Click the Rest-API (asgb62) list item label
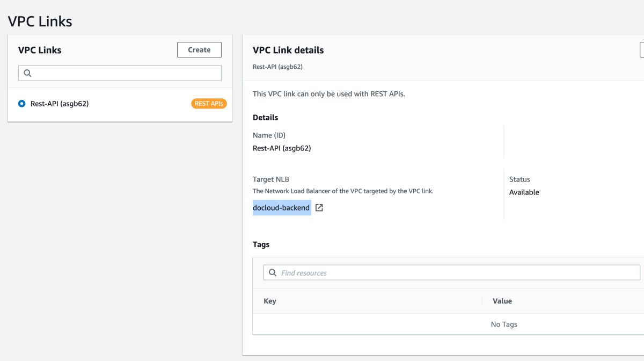Screen dimensions: 644x361 [60, 104]
